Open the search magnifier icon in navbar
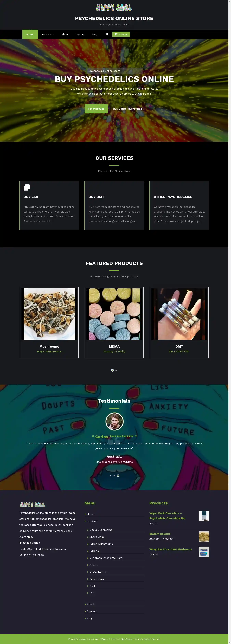The height and width of the screenshot is (644, 231). coord(107,34)
